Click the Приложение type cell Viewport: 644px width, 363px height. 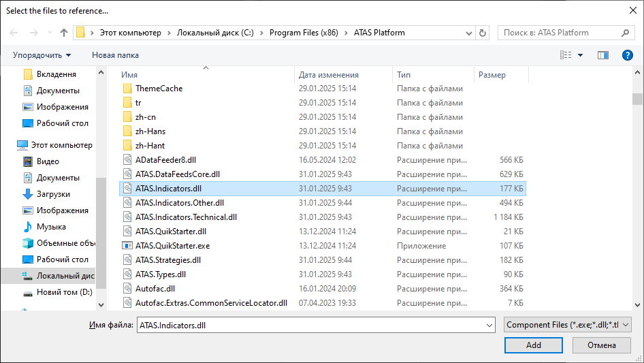(421, 246)
